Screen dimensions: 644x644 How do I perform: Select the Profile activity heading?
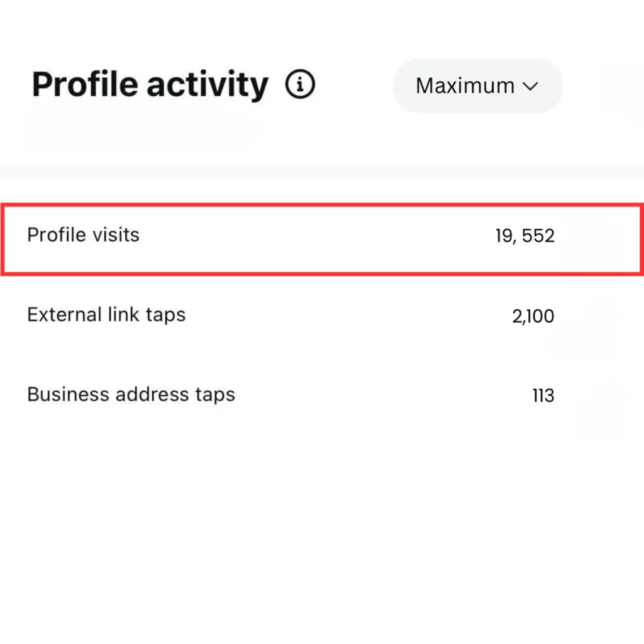pos(150,85)
